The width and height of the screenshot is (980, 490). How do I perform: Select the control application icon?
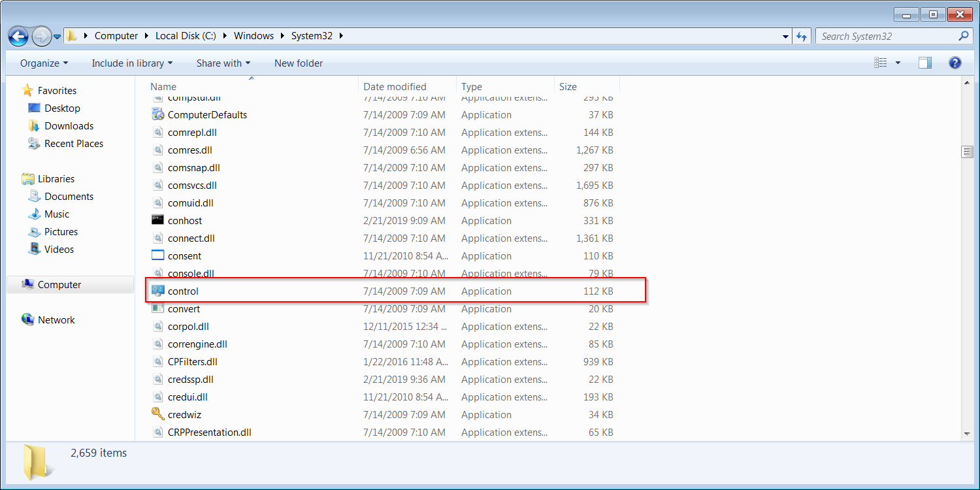(157, 291)
